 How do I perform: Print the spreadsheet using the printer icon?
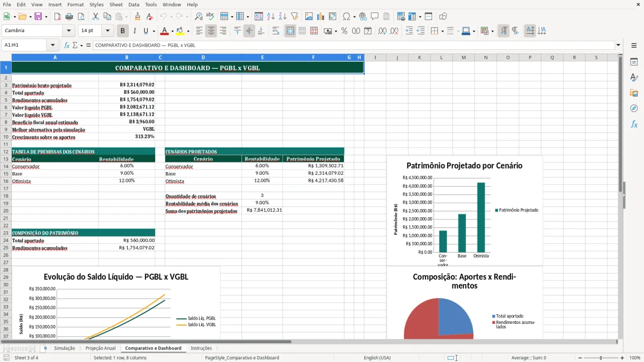(69, 17)
